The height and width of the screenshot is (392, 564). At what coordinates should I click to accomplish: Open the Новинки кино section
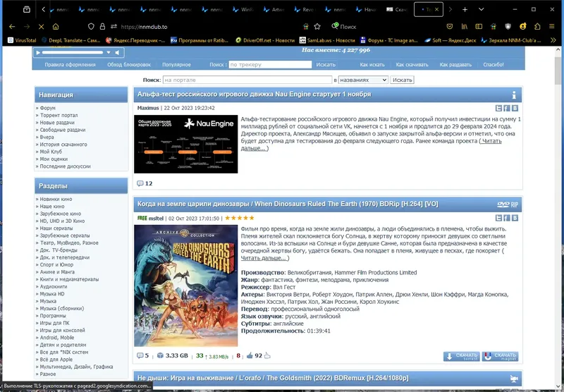pos(56,199)
